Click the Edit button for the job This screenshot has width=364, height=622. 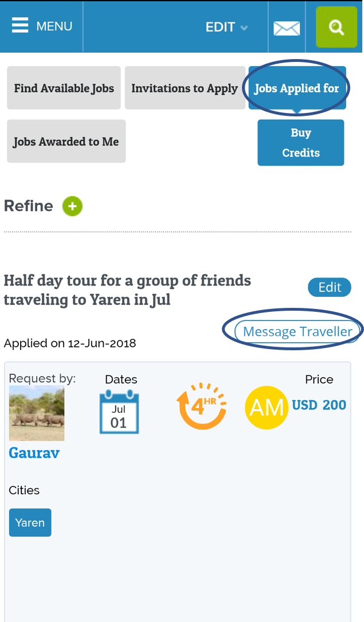330,287
